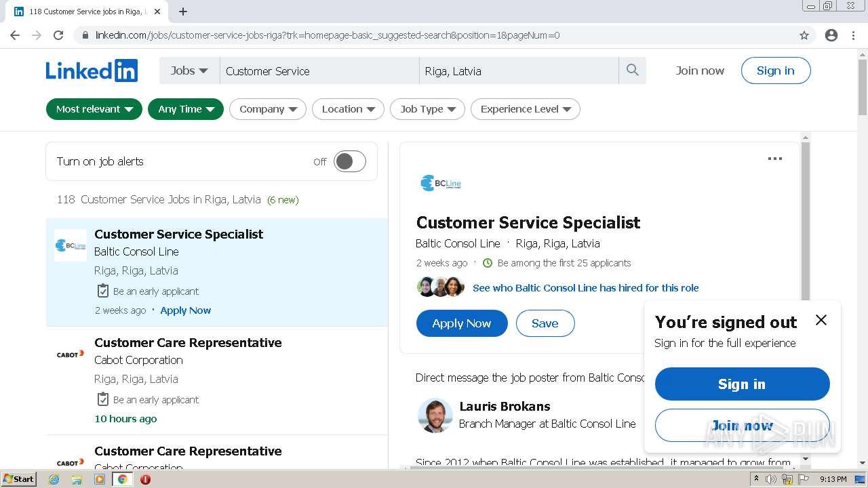Close the signed out popup
This screenshot has width=868, height=488.
[821, 320]
